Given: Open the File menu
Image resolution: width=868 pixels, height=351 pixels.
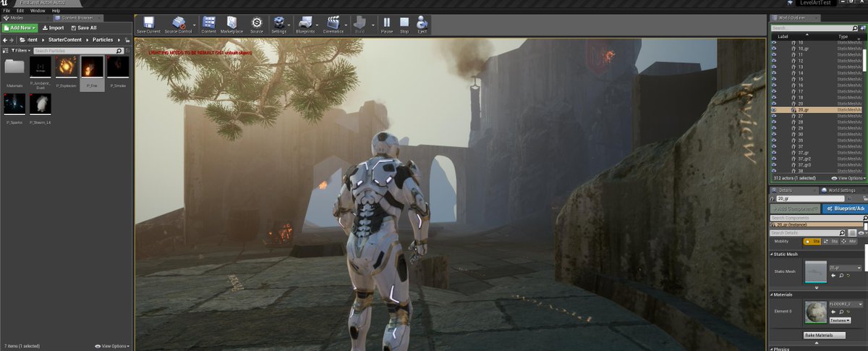Looking at the screenshot, I should pyautogui.click(x=7, y=11).
